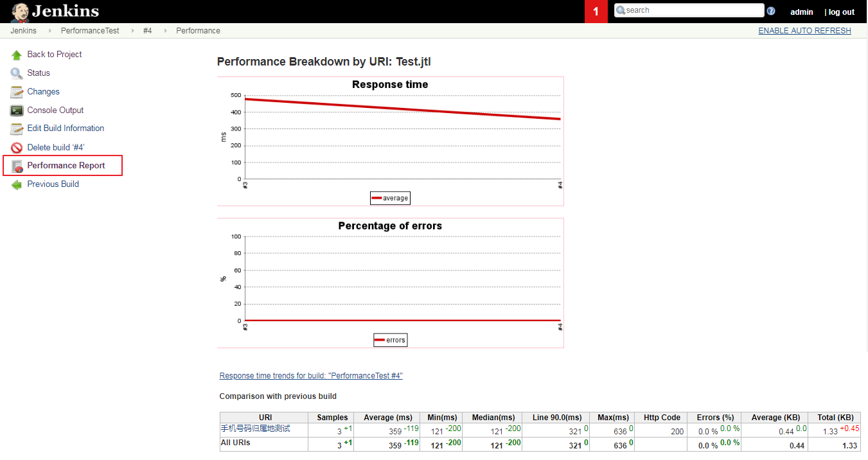868x460 pixels.
Task: Select the Console Output menu item
Action: tap(55, 111)
